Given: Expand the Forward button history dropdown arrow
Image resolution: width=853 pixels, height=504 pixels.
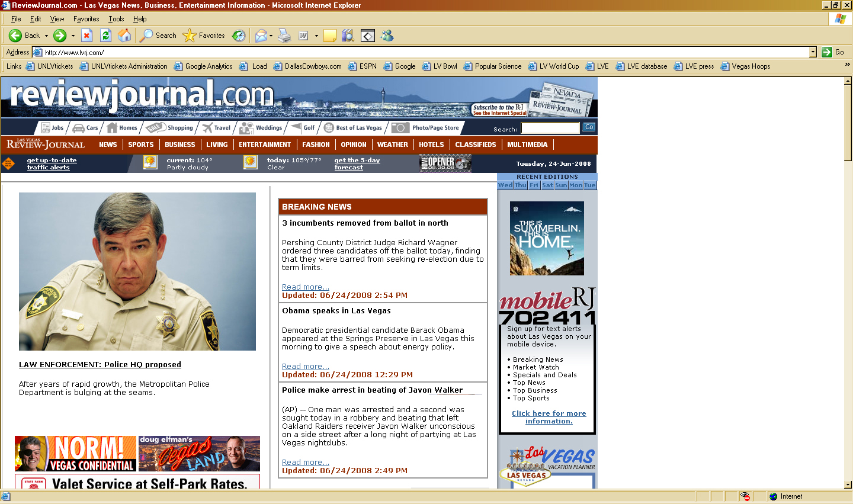Looking at the screenshot, I should coord(73,36).
